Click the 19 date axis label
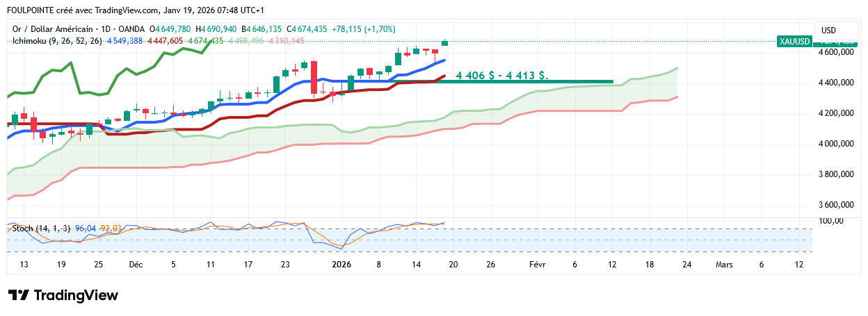The image size is (868, 316). [x=61, y=265]
